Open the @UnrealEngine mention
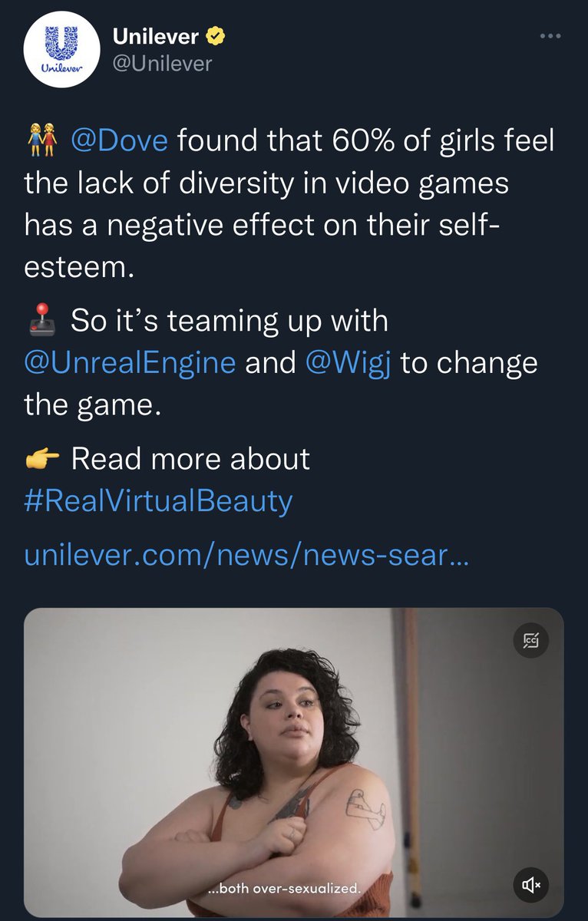588x921 pixels. coord(130,362)
